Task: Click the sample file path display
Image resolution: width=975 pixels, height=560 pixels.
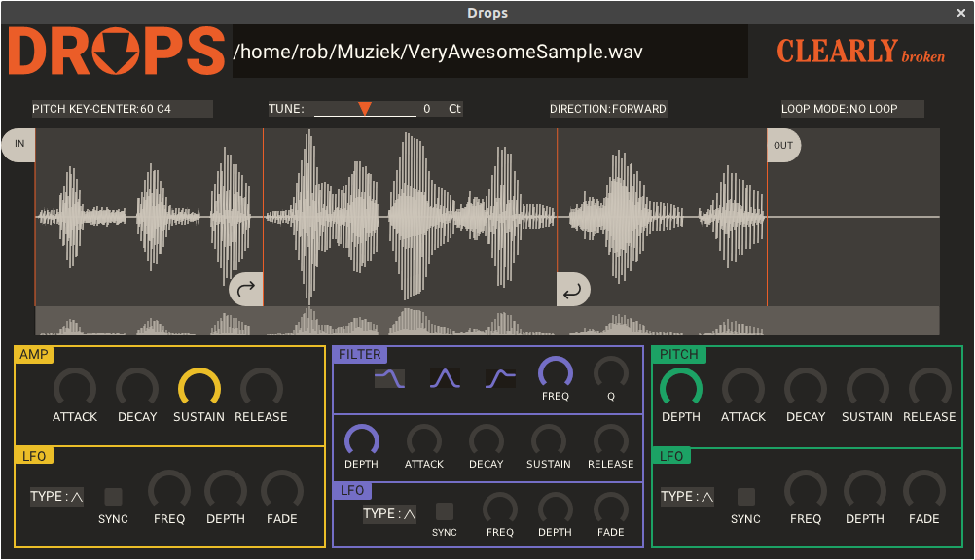Action: (490, 52)
